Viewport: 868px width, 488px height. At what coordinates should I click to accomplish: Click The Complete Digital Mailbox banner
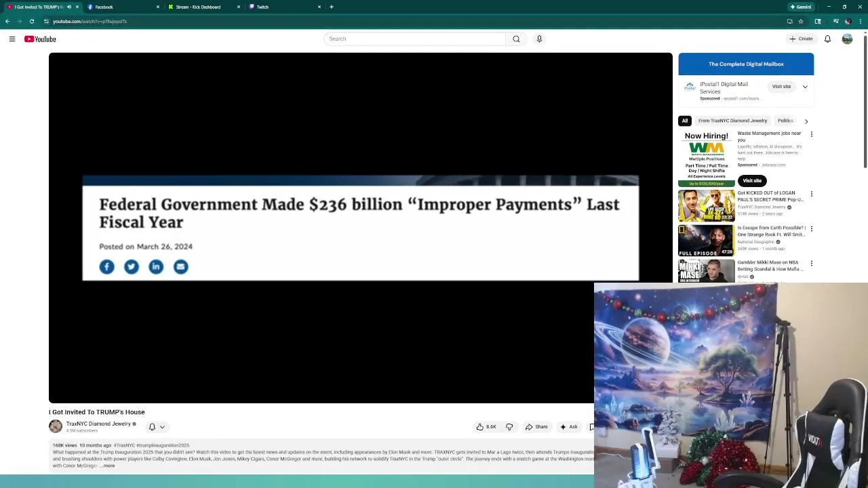click(x=746, y=64)
